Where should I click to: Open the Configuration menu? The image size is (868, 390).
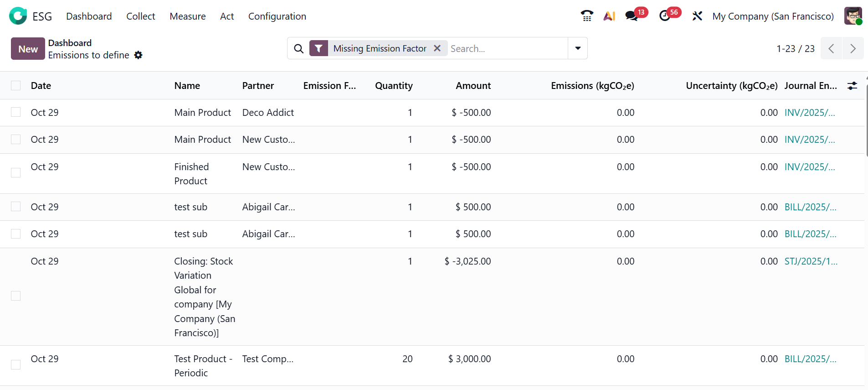pos(277,16)
